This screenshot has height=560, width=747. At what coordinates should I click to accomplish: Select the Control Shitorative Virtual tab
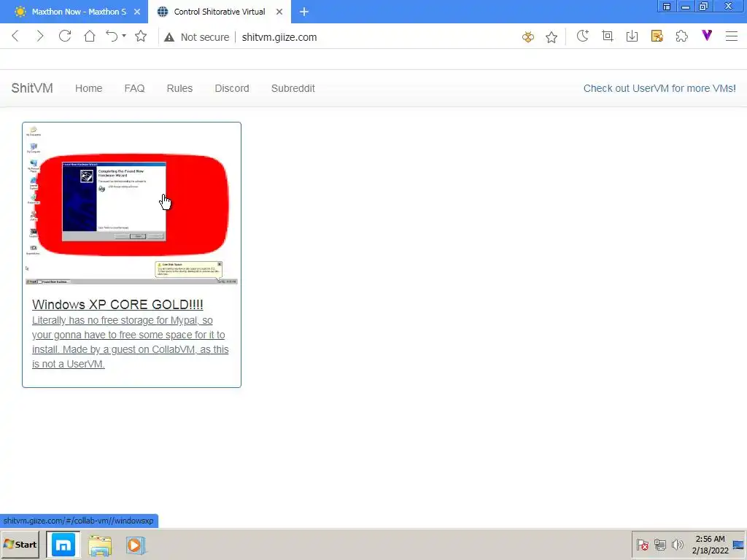pyautogui.click(x=219, y=12)
